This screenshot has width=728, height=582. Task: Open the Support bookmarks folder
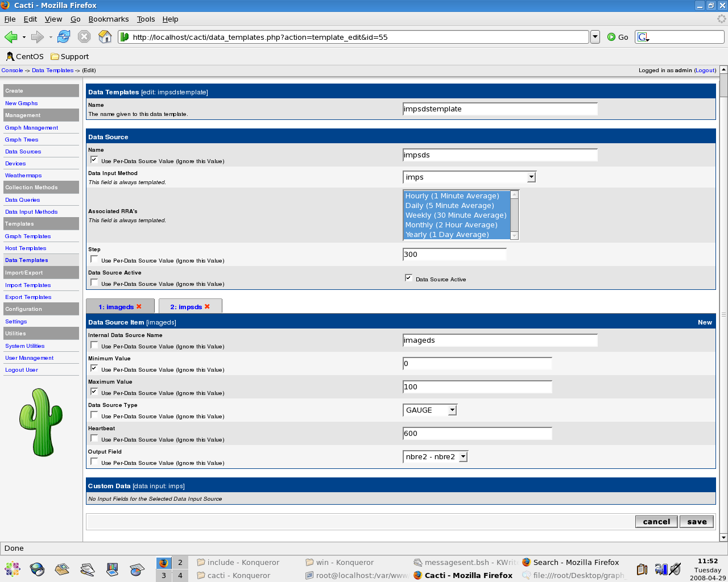tap(69, 56)
